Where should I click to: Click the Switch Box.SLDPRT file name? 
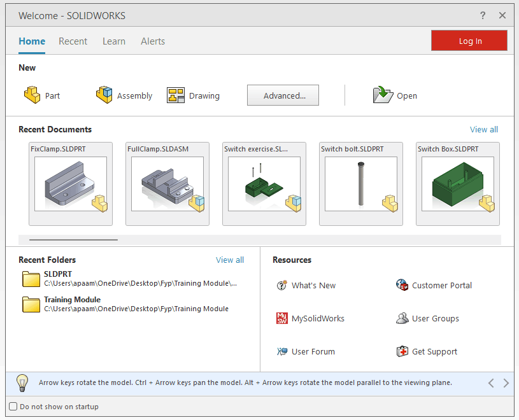tap(448, 149)
